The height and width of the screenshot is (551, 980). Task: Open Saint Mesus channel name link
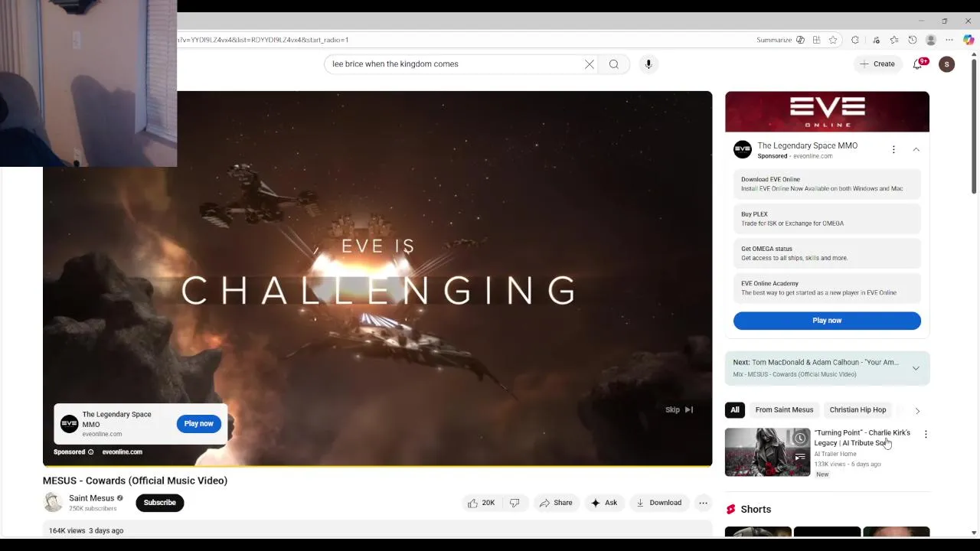click(x=91, y=498)
